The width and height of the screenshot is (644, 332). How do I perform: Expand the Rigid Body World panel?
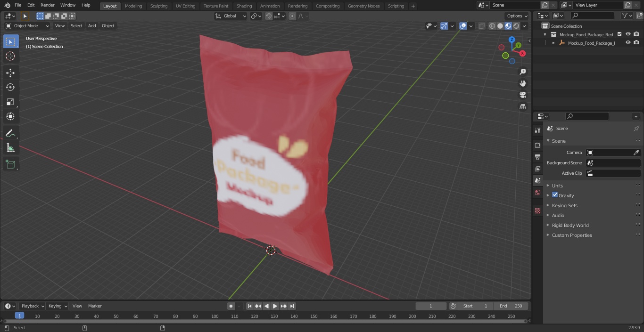570,225
